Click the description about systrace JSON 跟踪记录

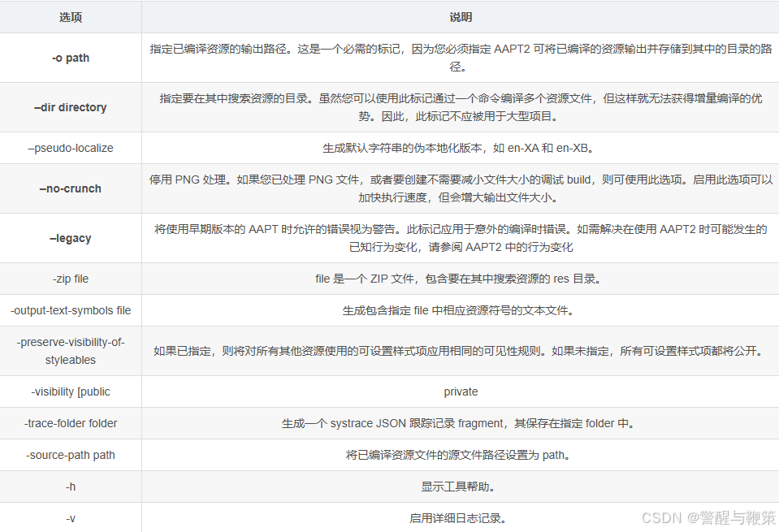coord(461,423)
